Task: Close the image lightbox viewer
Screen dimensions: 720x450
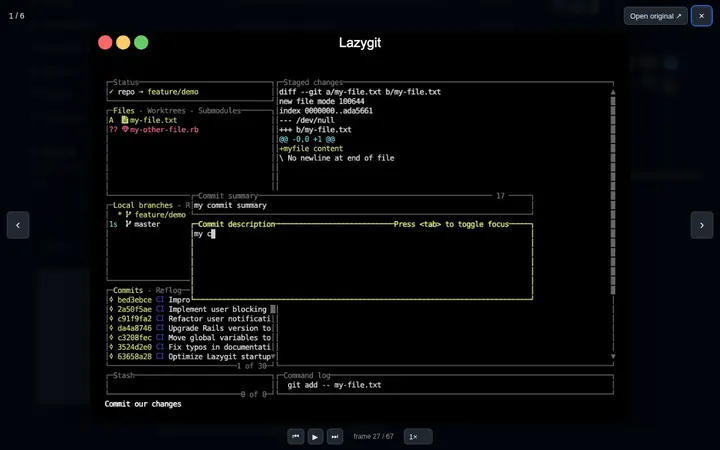Action: pyautogui.click(x=701, y=16)
